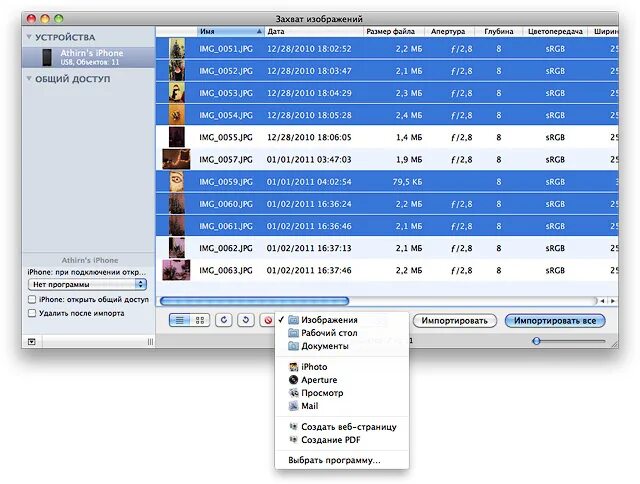Click date '12/28/2010 18:06:05'
Viewport: 640px width, 484px height.
[309, 138]
